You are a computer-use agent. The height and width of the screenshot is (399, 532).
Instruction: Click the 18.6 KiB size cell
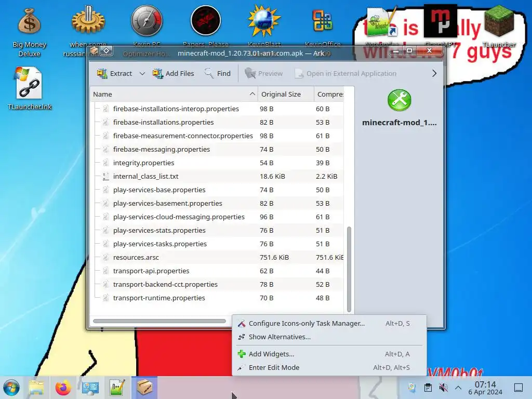272,177
